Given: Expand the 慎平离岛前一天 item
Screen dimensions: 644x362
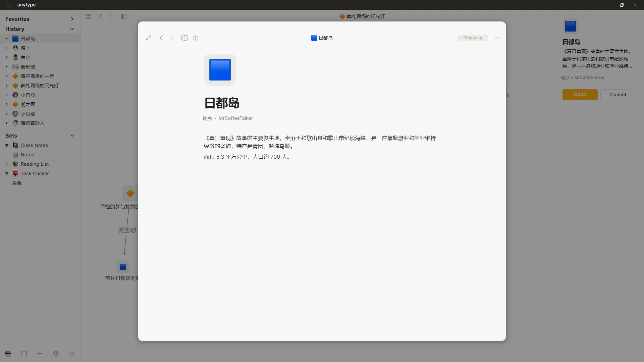Looking at the screenshot, I should click(6, 76).
